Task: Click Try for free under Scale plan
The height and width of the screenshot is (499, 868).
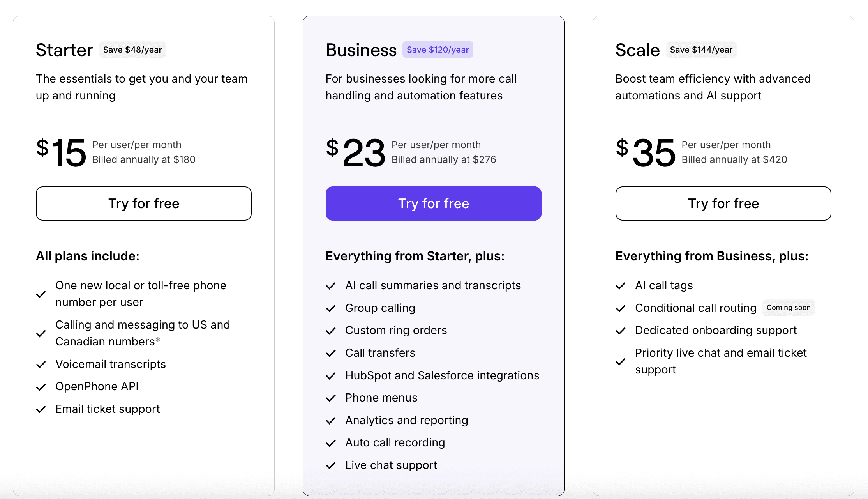Action: (x=723, y=203)
